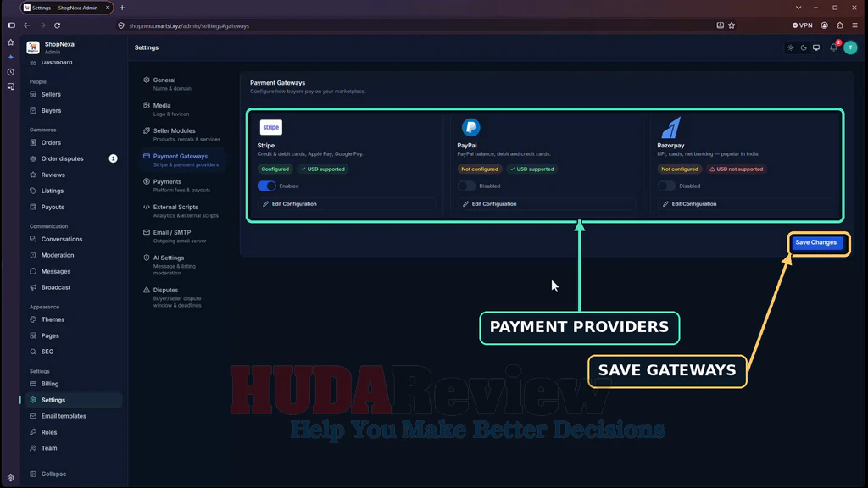Open Disputes settings section
868x488 pixels.
tap(181, 297)
